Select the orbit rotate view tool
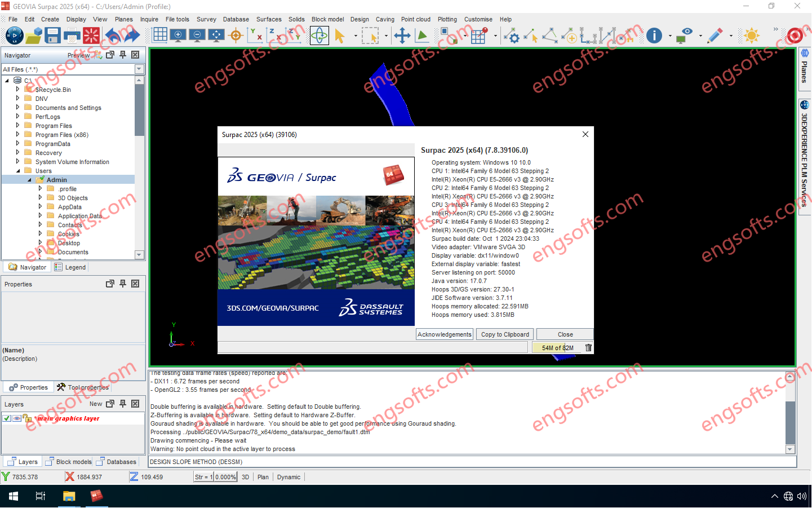This screenshot has width=812, height=508. point(320,36)
